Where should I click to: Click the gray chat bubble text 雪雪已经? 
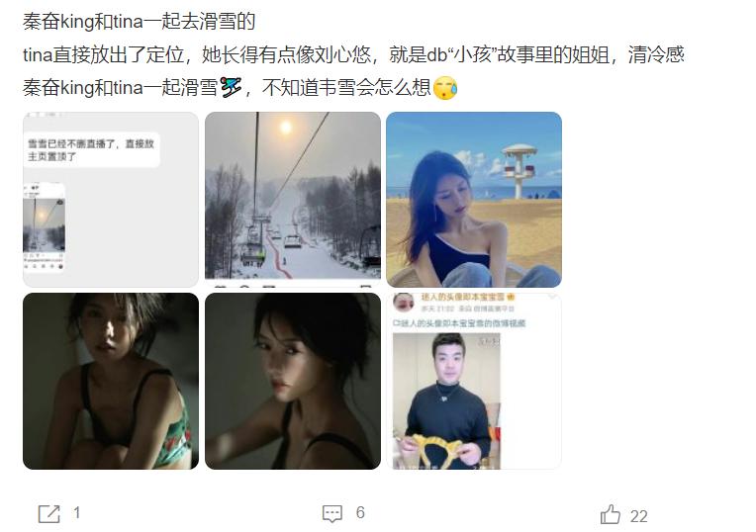point(91,150)
